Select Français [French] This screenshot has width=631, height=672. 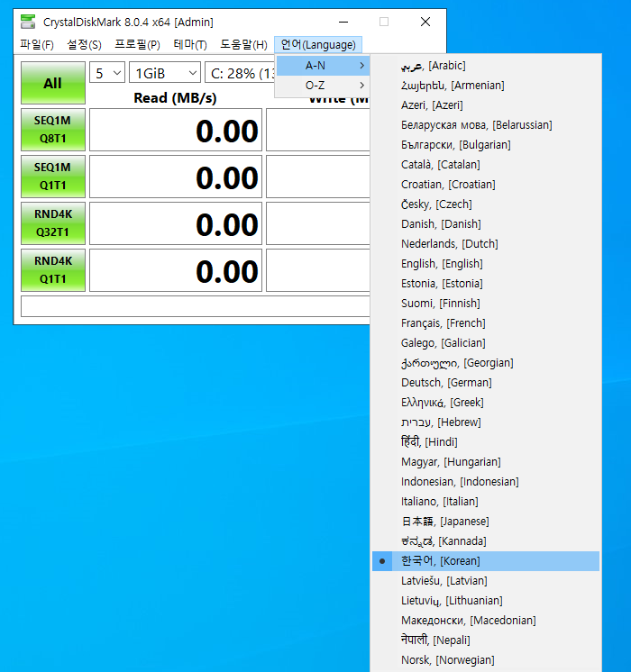486,323
